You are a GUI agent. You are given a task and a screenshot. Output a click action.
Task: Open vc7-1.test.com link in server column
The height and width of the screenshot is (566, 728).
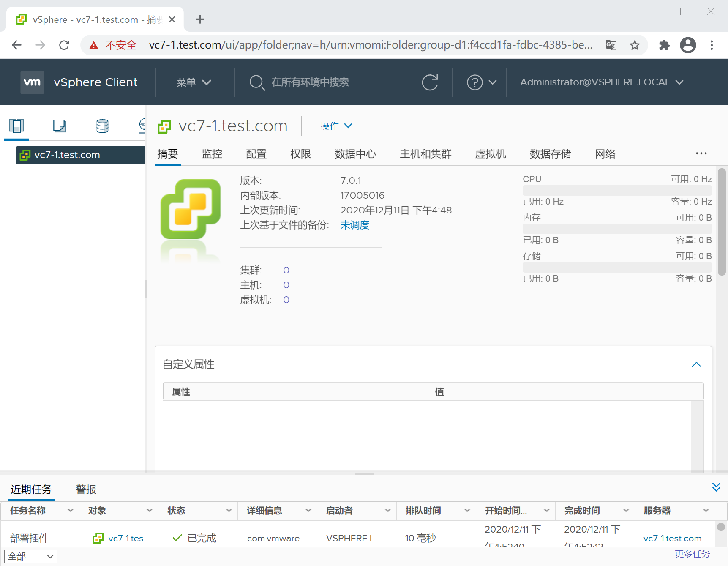point(672,538)
